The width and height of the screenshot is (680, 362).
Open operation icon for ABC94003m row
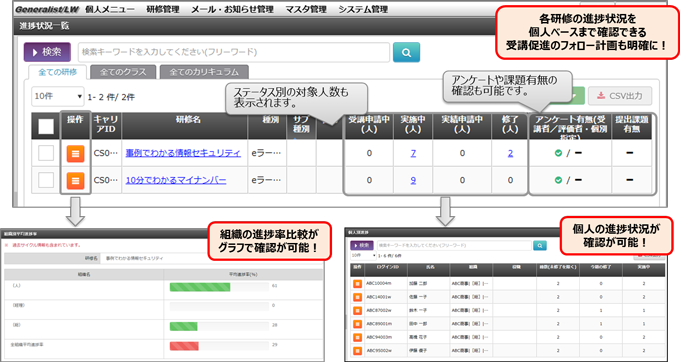coord(357,337)
